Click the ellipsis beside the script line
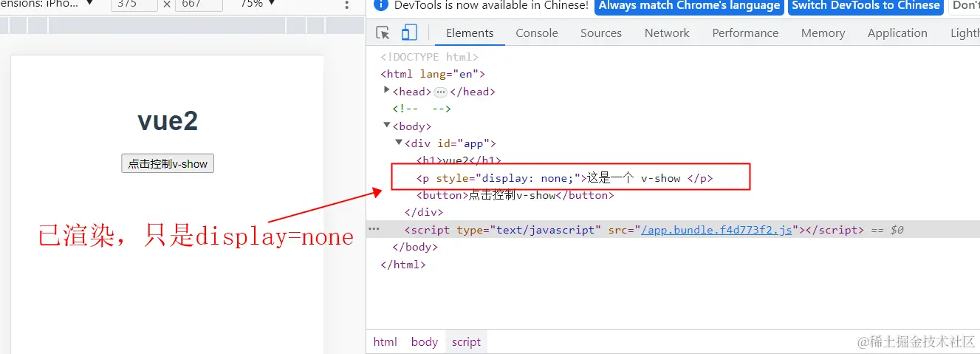 tap(374, 229)
